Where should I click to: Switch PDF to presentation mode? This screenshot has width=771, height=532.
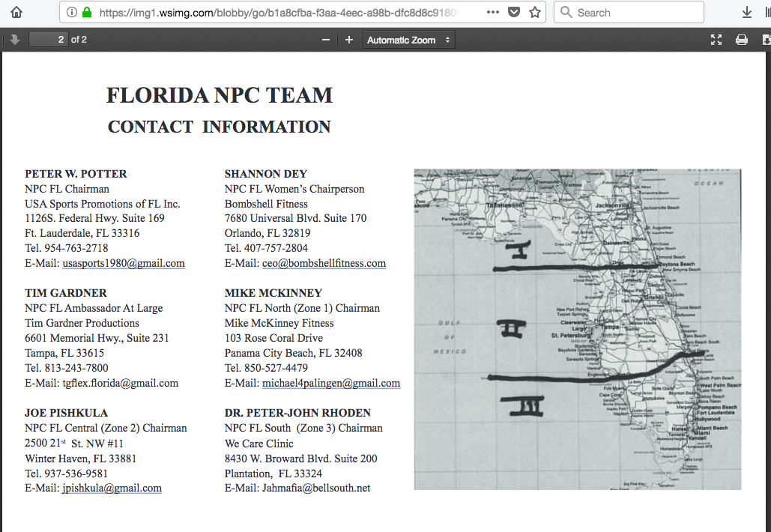coord(716,40)
